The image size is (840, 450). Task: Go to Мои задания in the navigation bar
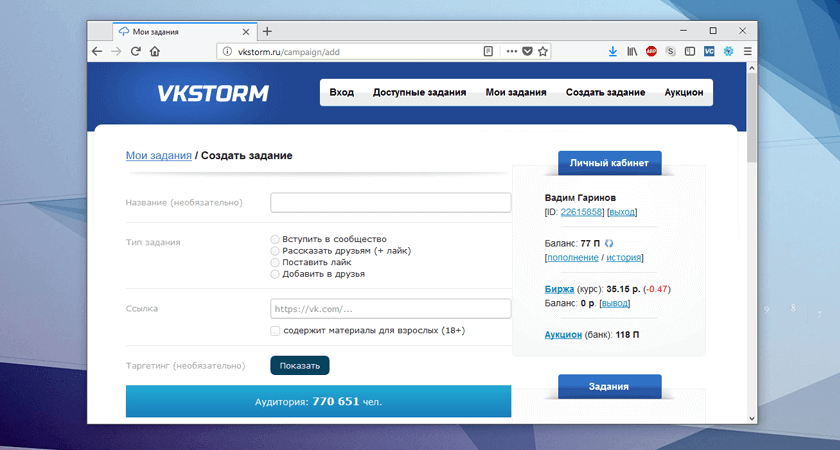pyautogui.click(x=516, y=92)
